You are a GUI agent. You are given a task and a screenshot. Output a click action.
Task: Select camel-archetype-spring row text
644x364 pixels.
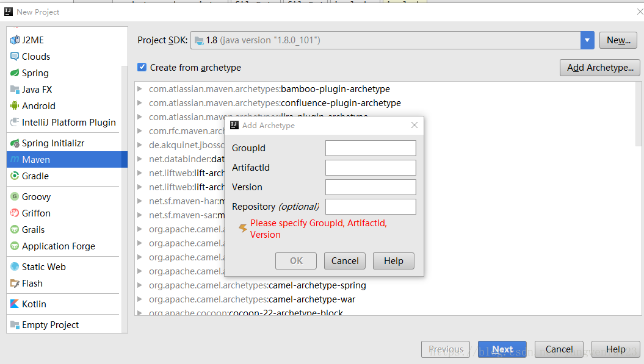tap(257, 285)
